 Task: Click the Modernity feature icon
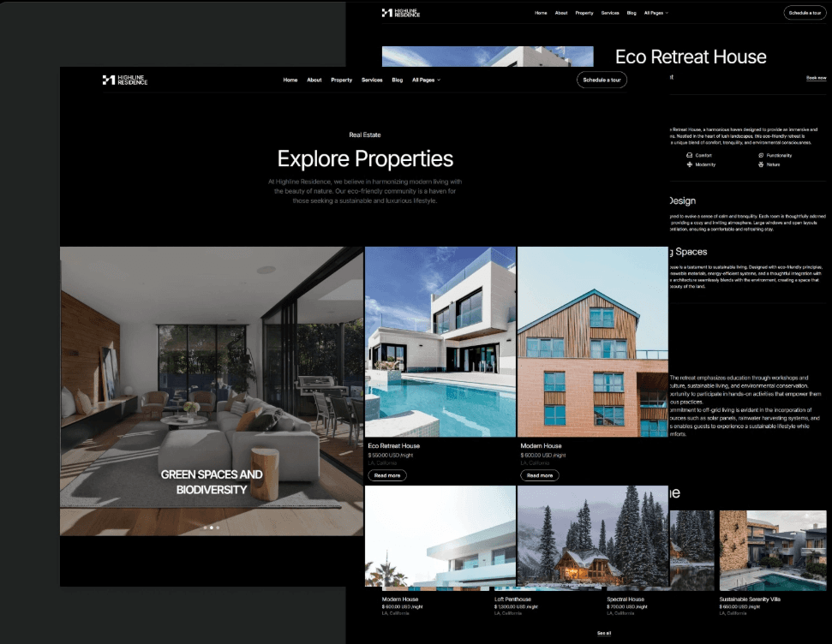tap(689, 164)
